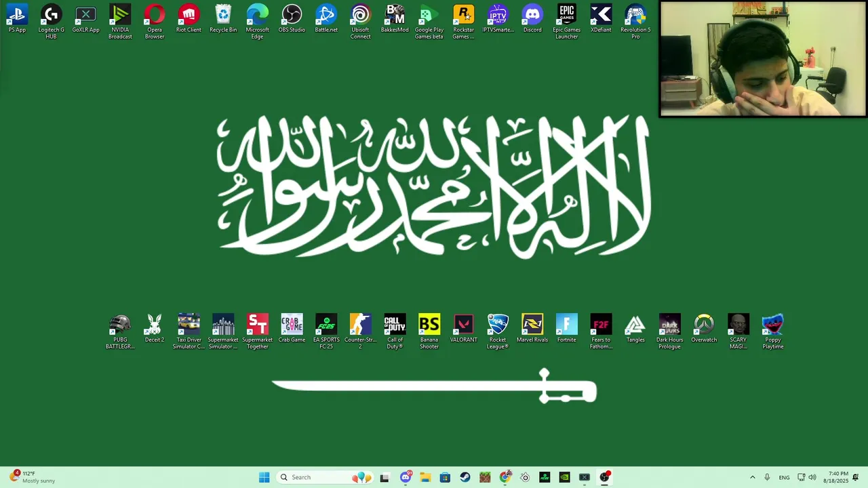Select Google Play Games beta icon
Screen dimensions: 868x488
click(x=429, y=22)
